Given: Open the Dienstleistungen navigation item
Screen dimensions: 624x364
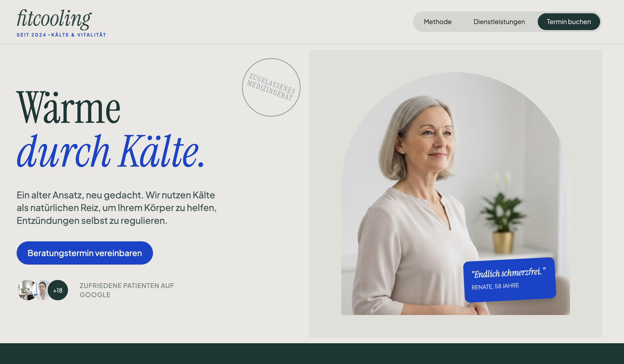Looking at the screenshot, I should pos(499,22).
